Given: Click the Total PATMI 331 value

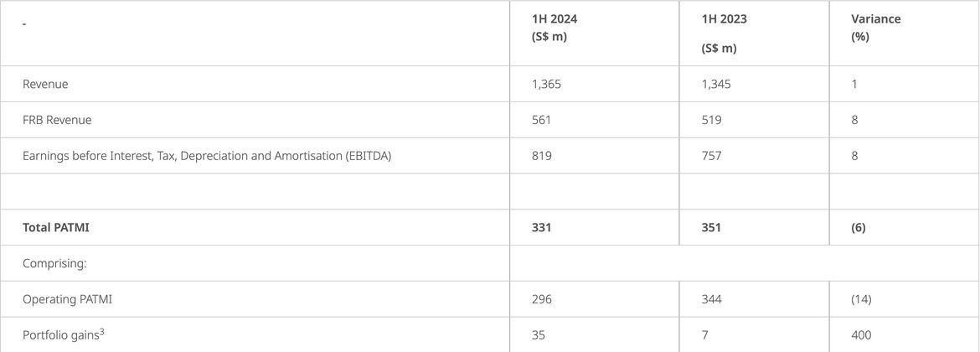Looking at the screenshot, I should (541, 227).
